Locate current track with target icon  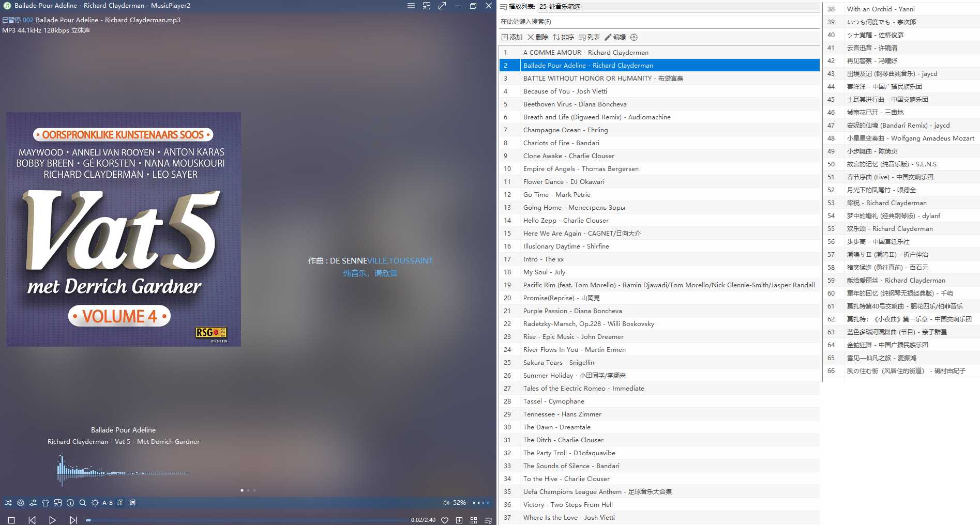pyautogui.click(x=634, y=37)
